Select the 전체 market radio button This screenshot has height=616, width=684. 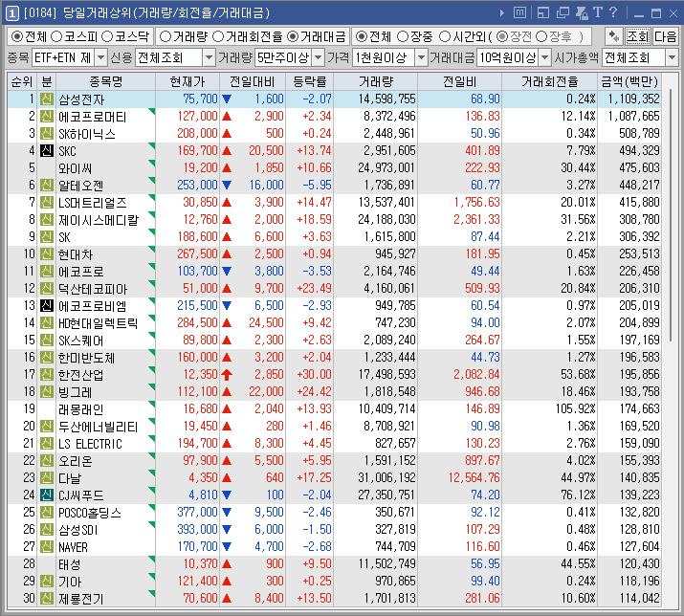(17, 36)
